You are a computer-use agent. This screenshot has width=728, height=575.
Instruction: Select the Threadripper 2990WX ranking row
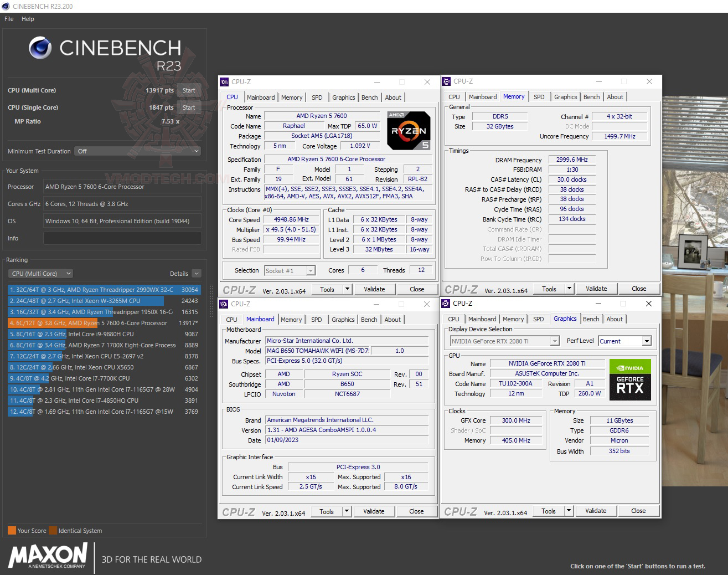coord(104,290)
